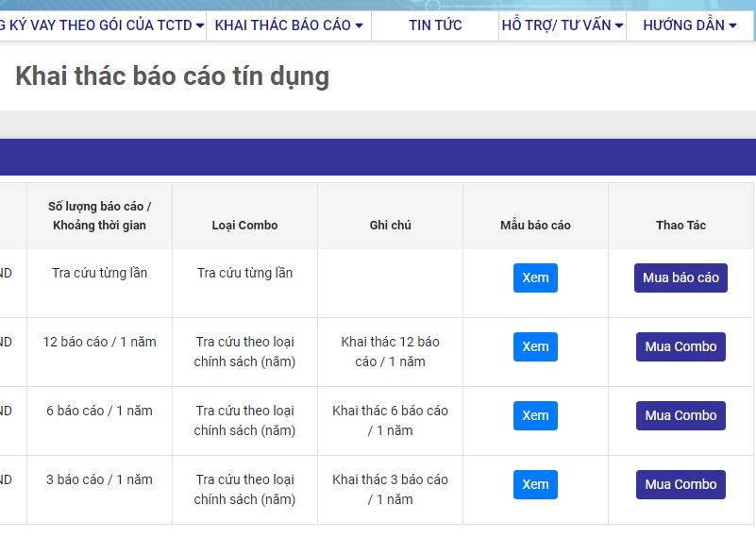View sample report for 6 báo cáo row
756x538 pixels.
pos(535,415)
